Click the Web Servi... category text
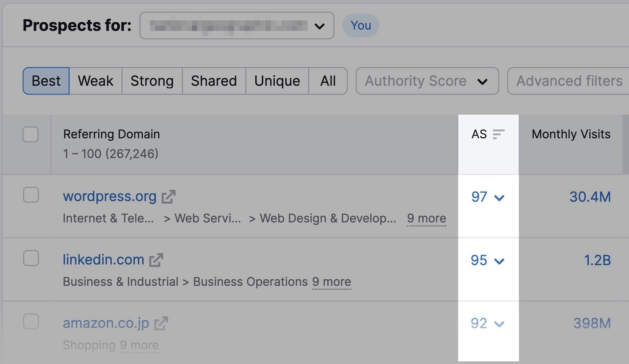The height and width of the screenshot is (364, 629). point(208,218)
